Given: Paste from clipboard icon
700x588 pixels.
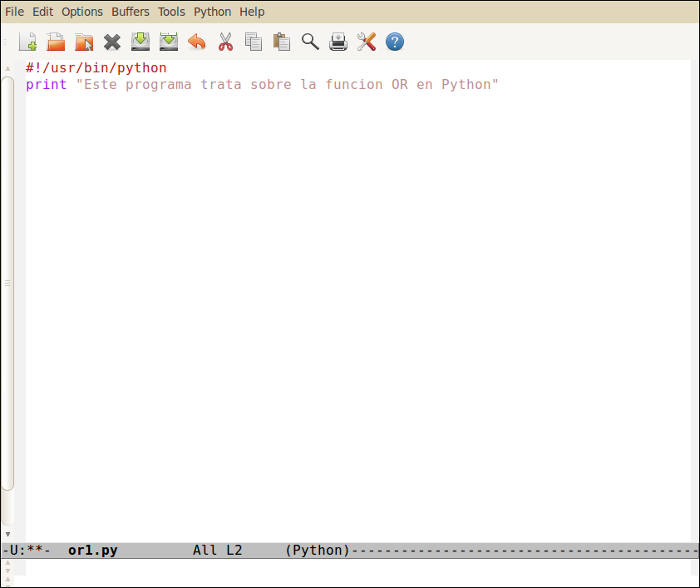Looking at the screenshot, I should tap(282, 42).
